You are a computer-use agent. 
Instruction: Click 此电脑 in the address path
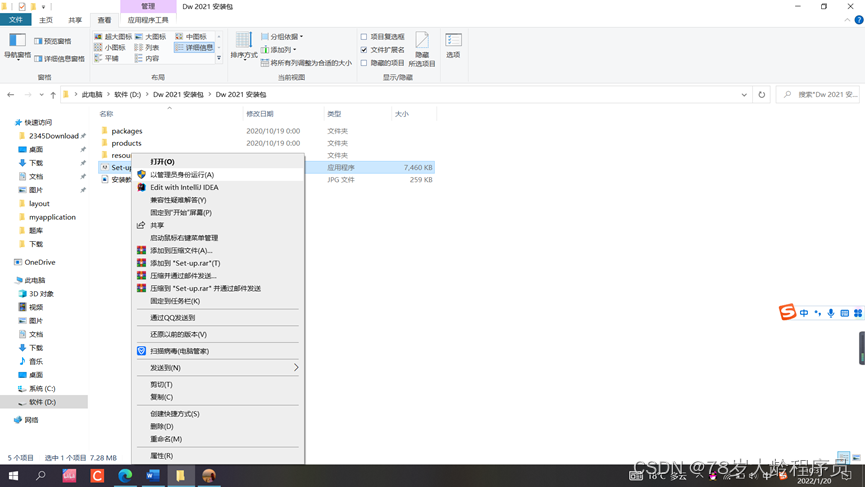pyautogui.click(x=92, y=94)
